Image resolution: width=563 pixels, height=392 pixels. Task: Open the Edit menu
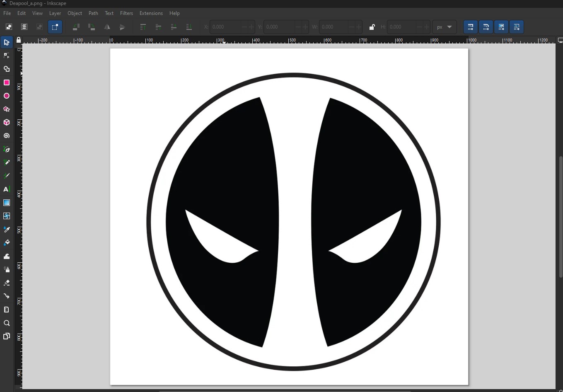[x=22, y=13]
